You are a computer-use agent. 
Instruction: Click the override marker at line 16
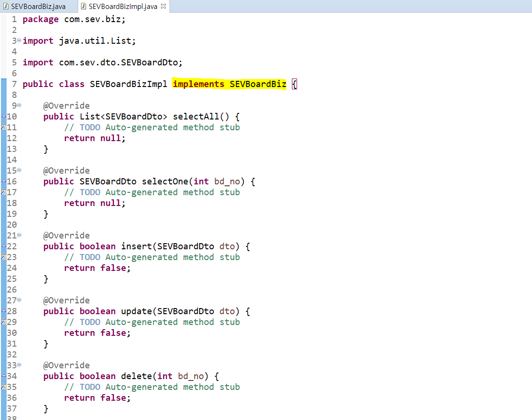[4, 182]
